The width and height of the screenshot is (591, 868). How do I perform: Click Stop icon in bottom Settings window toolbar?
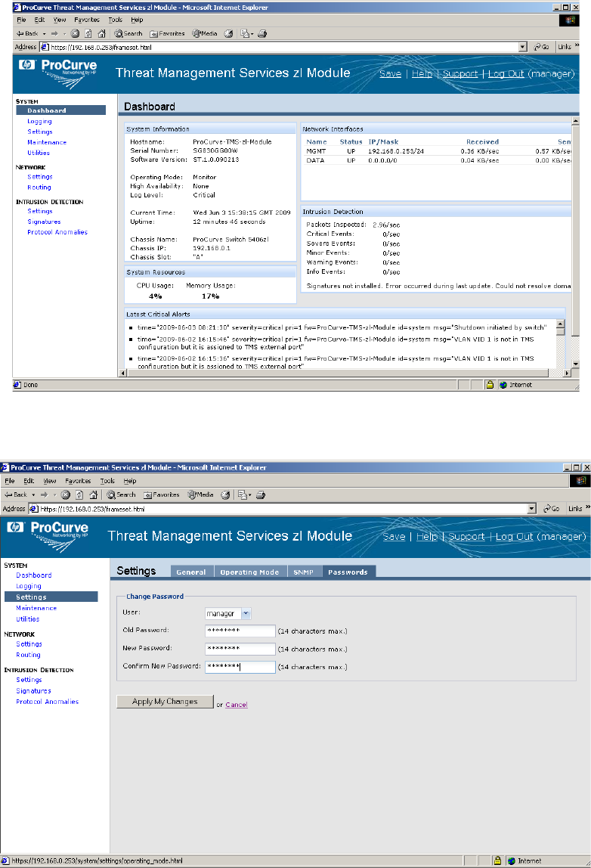click(x=65, y=495)
